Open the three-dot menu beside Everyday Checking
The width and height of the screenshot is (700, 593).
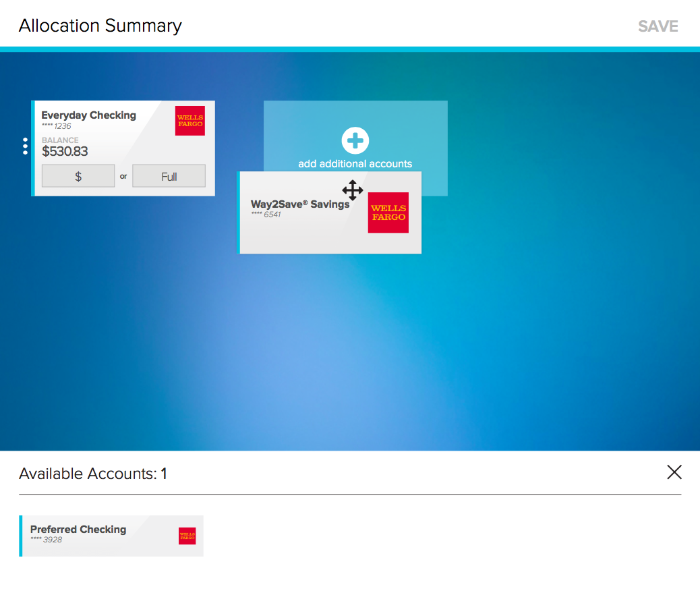(x=25, y=146)
